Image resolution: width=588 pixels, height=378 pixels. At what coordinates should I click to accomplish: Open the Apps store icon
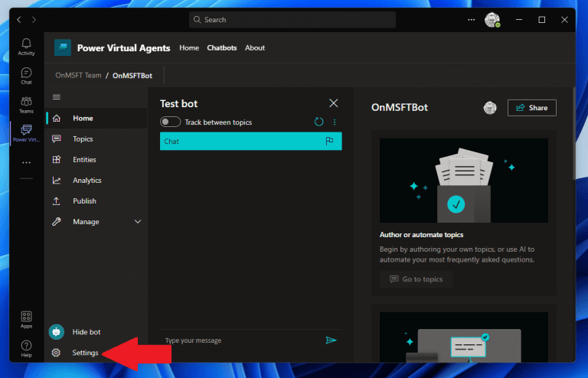(x=26, y=320)
